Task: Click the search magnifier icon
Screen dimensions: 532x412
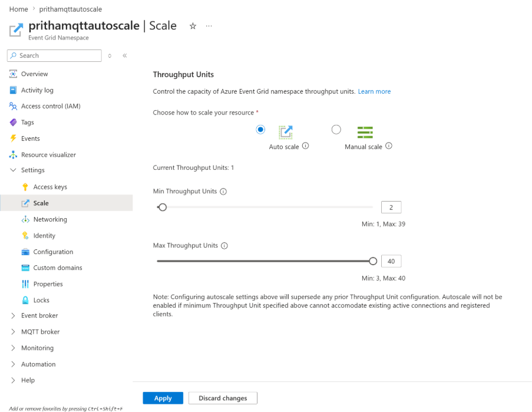Action: [13, 55]
